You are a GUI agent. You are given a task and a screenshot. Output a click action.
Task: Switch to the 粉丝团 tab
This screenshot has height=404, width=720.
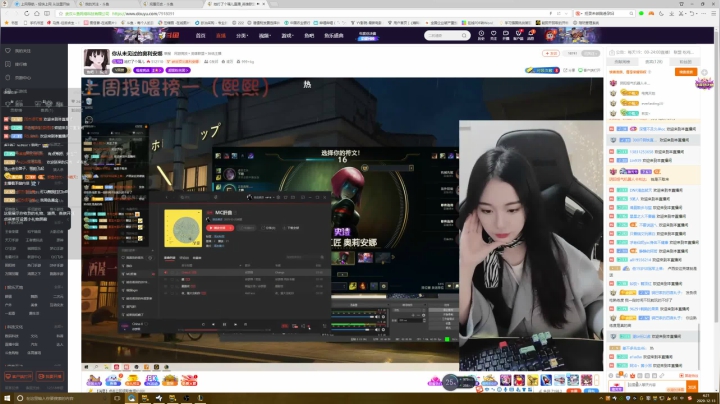pos(685,62)
